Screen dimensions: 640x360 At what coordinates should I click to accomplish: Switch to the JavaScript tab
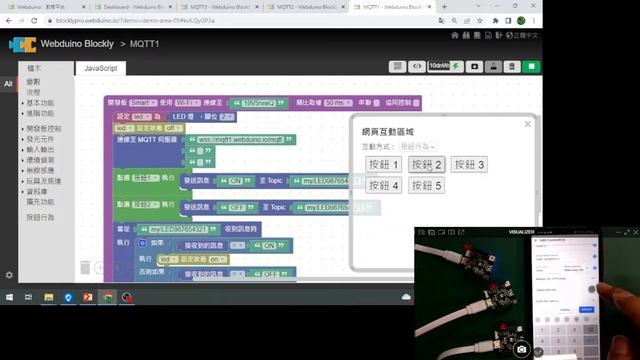(x=100, y=68)
